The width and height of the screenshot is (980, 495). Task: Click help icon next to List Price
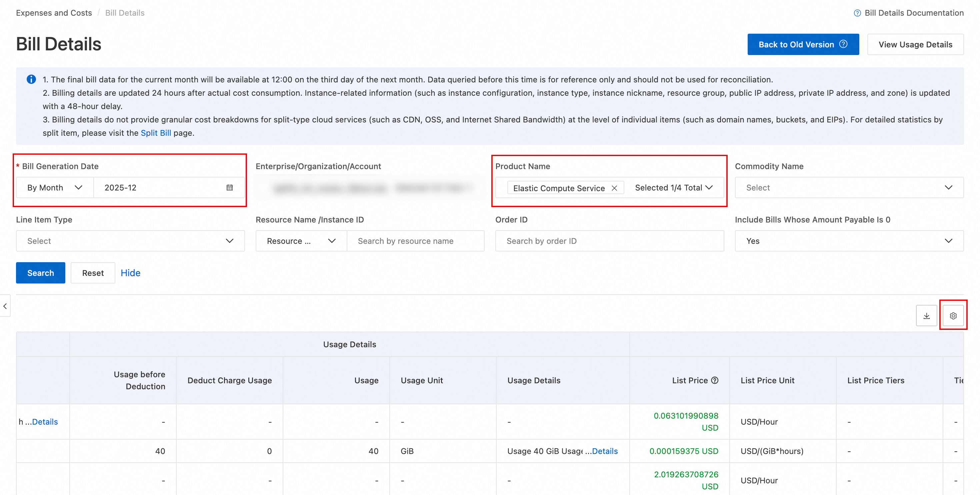pyautogui.click(x=715, y=380)
